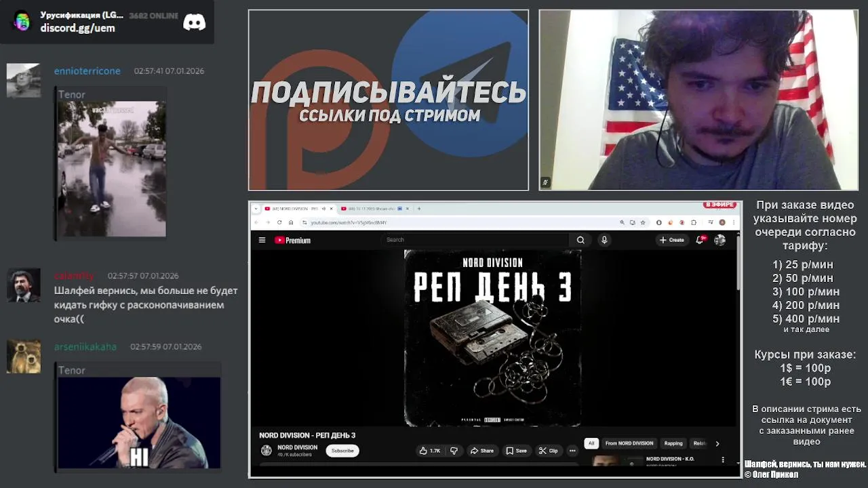Screen dimensions: 868x488
Task: Click the screen cast icon in address bar
Action: [x=633, y=222]
